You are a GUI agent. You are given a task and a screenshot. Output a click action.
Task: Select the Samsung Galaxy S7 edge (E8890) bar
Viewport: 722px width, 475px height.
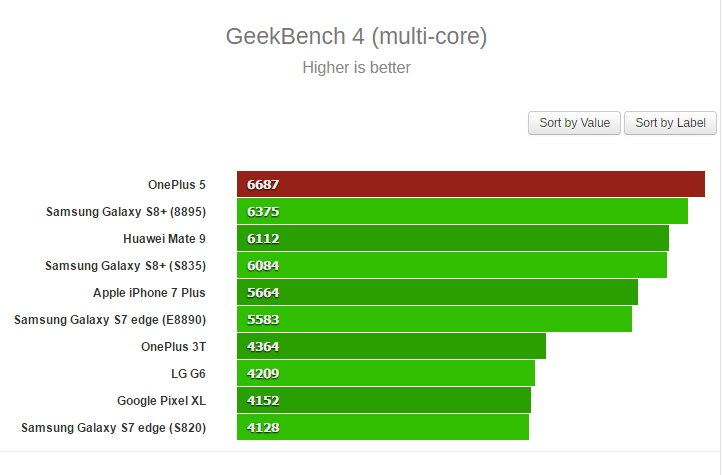(x=434, y=319)
